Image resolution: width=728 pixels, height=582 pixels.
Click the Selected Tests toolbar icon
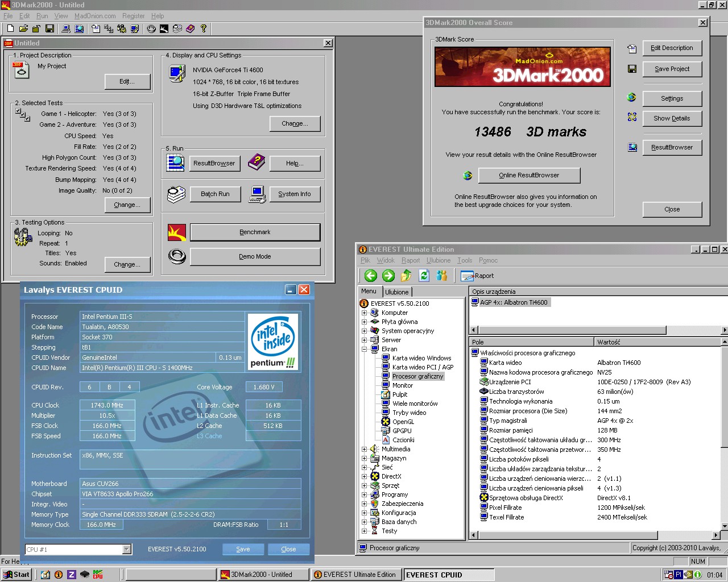point(109,28)
